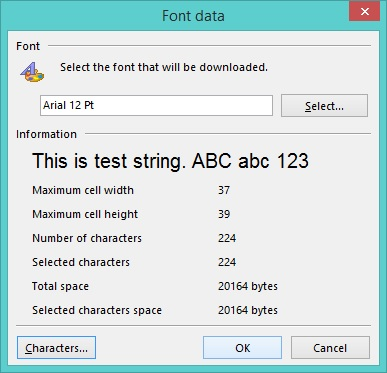The height and width of the screenshot is (373, 387).
Task: Open the Characters... selection dialog
Action: coord(56,348)
